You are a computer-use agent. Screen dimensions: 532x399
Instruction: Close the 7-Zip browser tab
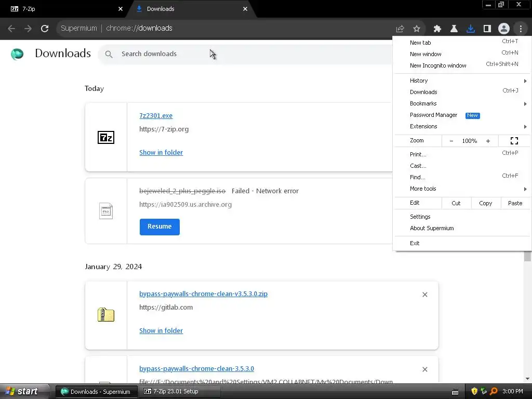pyautogui.click(x=121, y=9)
